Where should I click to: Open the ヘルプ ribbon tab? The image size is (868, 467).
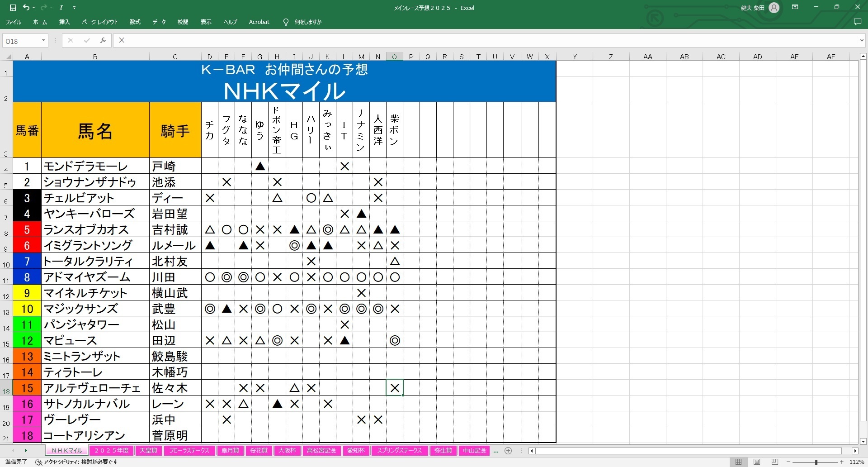230,22
